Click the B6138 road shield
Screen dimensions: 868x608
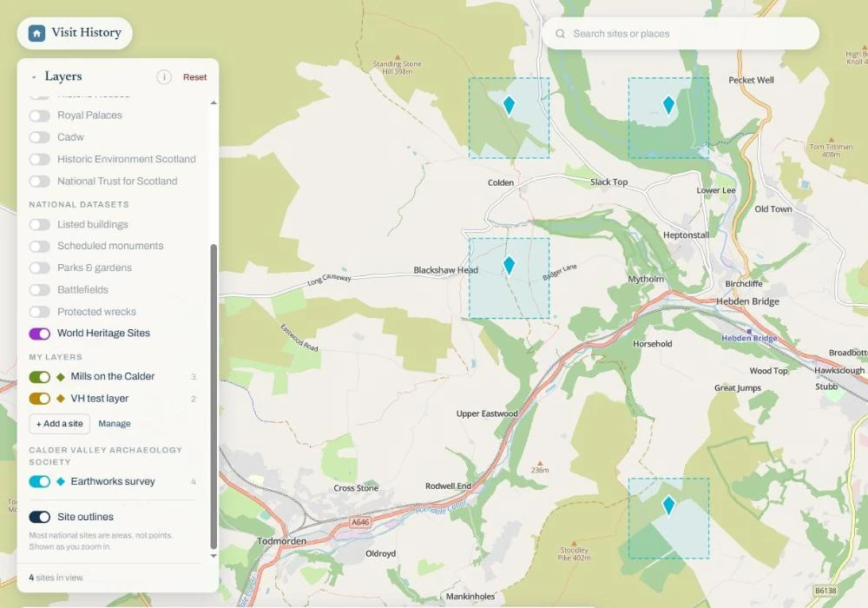coord(825,591)
